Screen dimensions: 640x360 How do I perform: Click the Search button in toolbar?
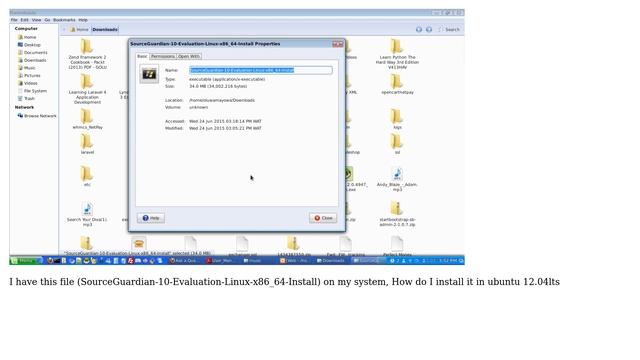coord(449,30)
